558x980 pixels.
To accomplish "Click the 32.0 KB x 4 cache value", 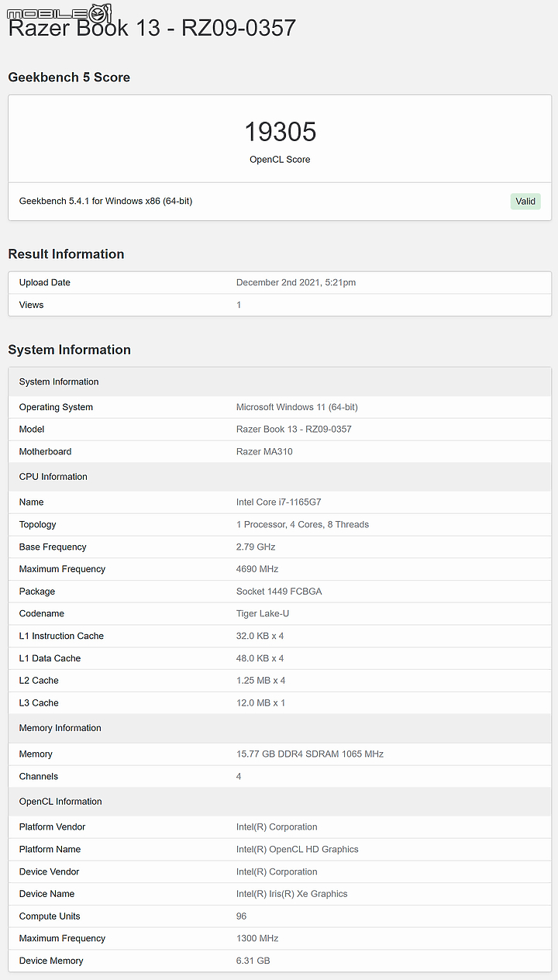I will pos(260,636).
